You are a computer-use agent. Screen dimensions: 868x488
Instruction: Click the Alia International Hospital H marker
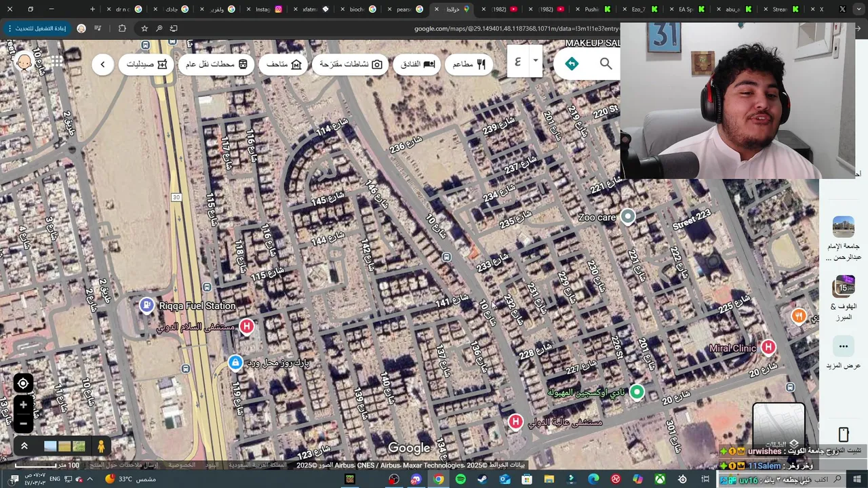tap(515, 422)
